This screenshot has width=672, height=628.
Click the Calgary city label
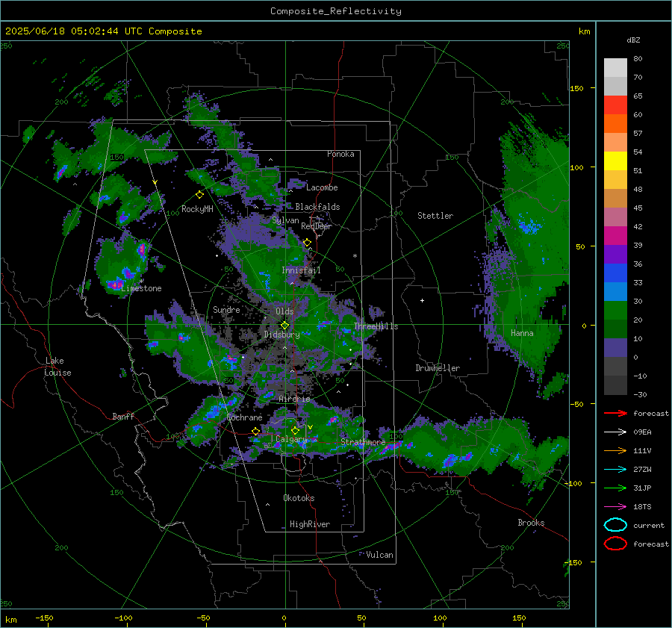pos(291,439)
